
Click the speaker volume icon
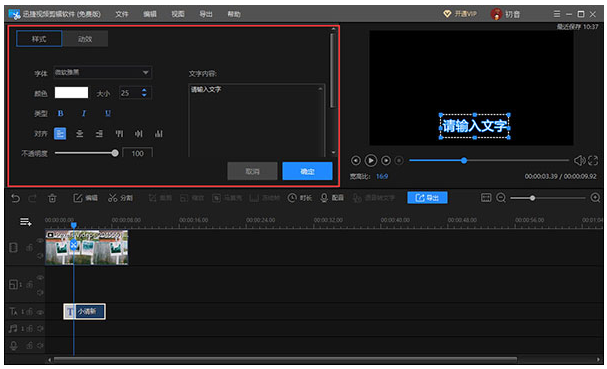(580, 160)
